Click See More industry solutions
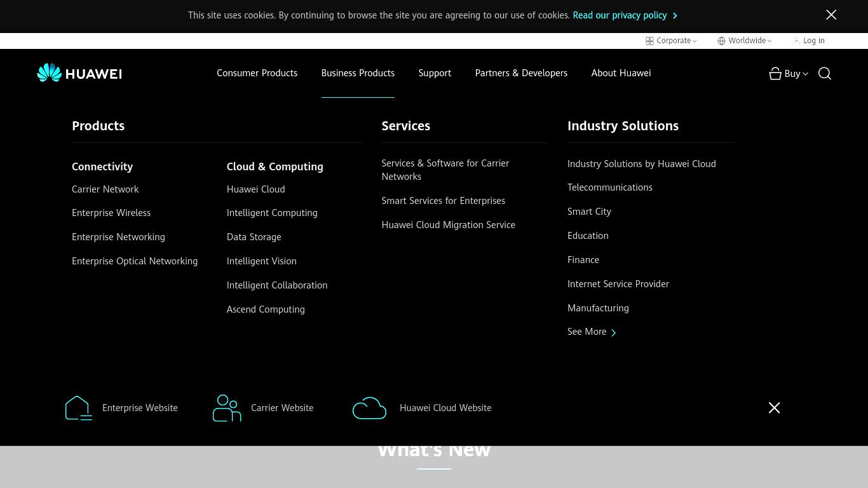Image resolution: width=868 pixels, height=488 pixels. pos(587,332)
